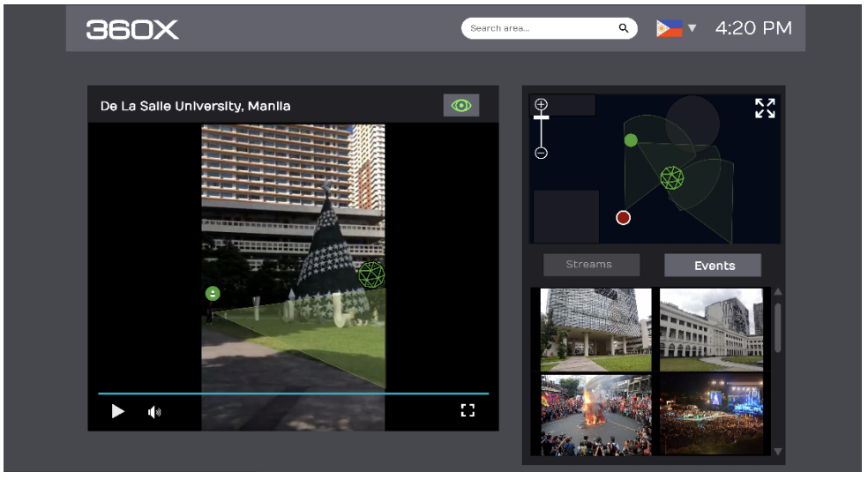Click the events list scrollbar thumb

(778, 327)
